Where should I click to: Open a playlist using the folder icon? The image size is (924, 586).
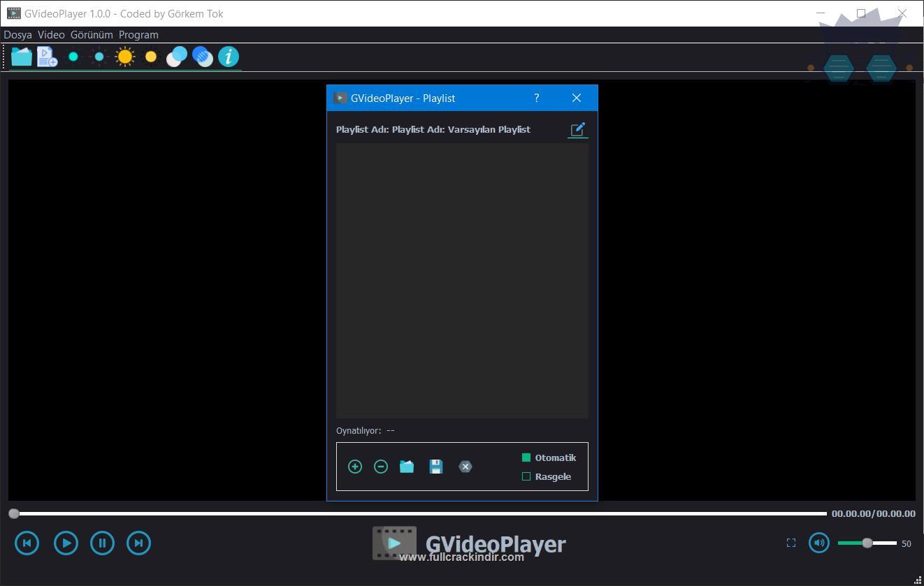[x=407, y=467]
